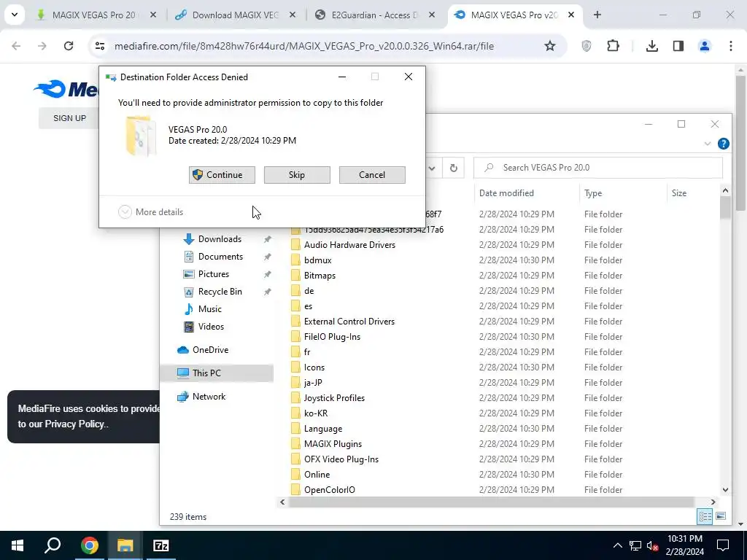Open Chrome downloads
This screenshot has width=747, height=560.
[x=651, y=46]
